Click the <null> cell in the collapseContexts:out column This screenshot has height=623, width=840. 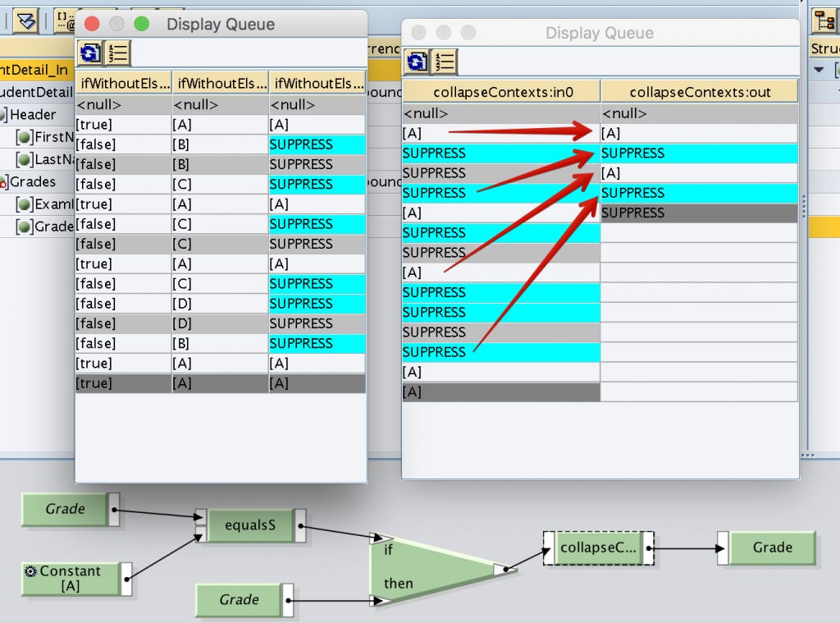point(699,113)
